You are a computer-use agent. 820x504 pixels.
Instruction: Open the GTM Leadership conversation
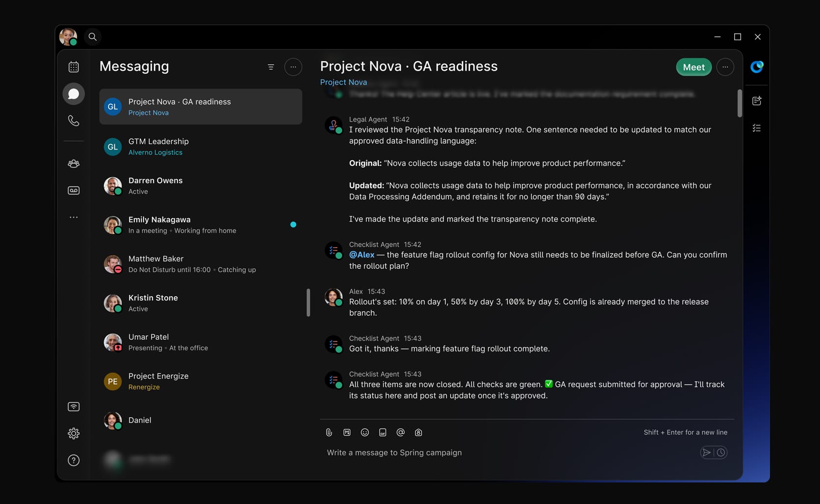coord(201,147)
